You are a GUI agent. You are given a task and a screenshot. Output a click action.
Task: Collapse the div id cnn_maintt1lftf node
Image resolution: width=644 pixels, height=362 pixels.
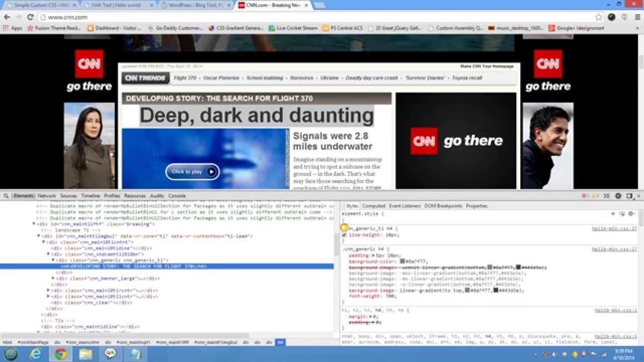coord(34,224)
